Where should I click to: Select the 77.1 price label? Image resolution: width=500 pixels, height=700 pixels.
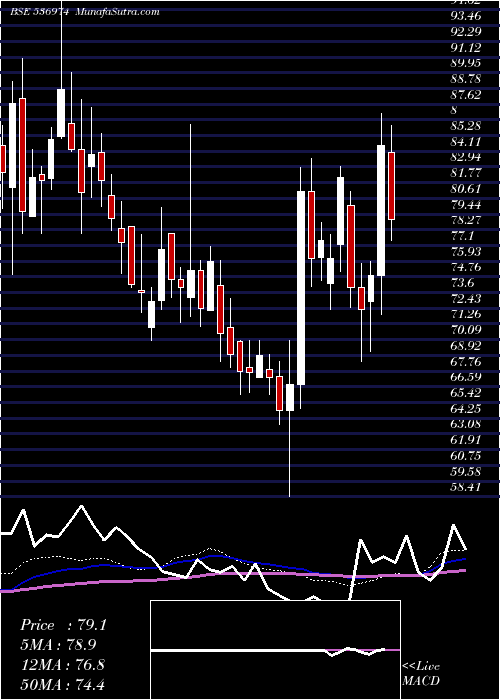[x=462, y=235]
